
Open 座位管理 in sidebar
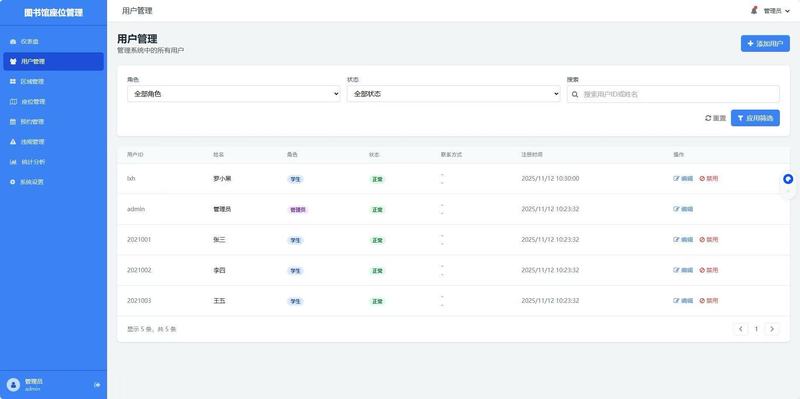click(x=53, y=102)
